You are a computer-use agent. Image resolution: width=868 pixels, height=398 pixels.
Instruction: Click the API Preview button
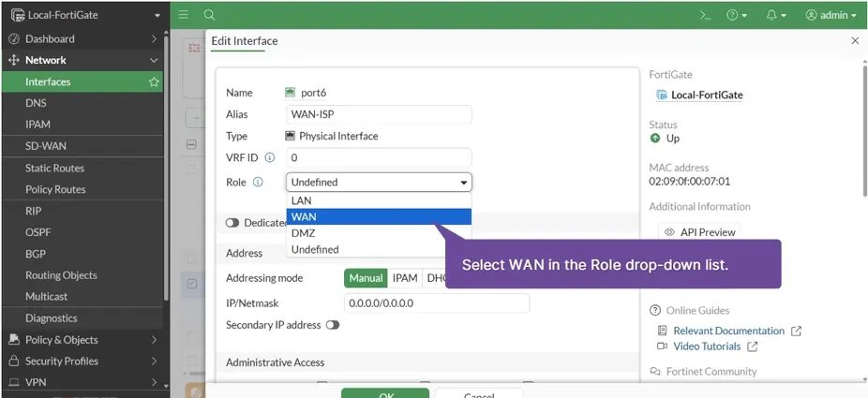(699, 232)
